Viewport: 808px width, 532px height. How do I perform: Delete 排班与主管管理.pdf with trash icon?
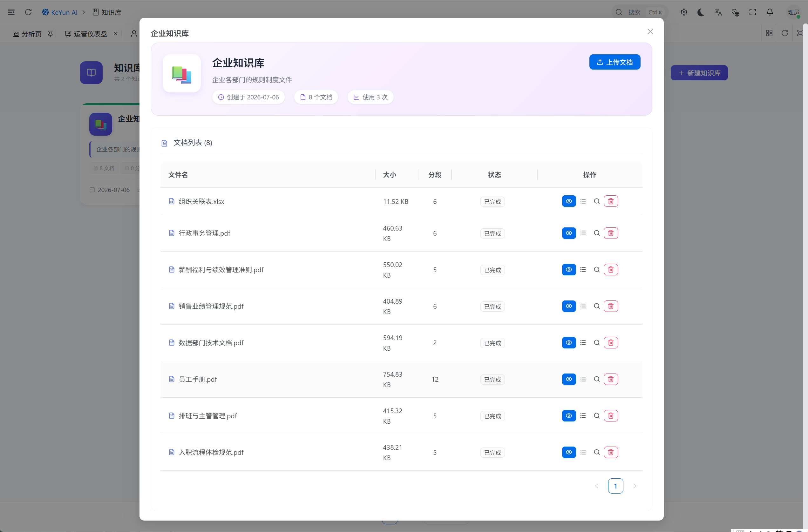click(x=611, y=416)
